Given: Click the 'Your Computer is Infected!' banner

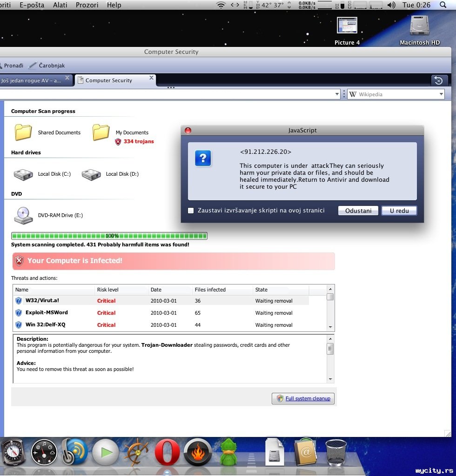Looking at the screenshot, I should [x=174, y=261].
